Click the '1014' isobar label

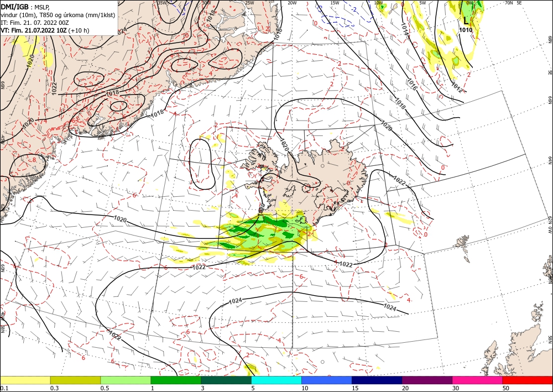click(405, 29)
